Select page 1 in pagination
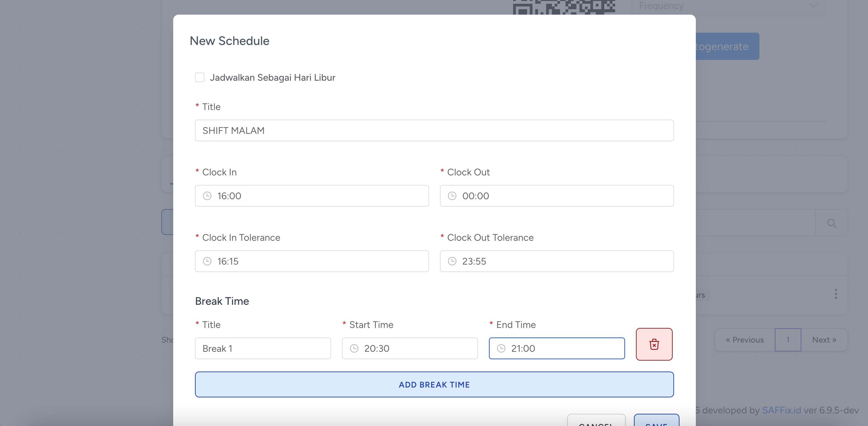This screenshot has width=868, height=426. 788,340
